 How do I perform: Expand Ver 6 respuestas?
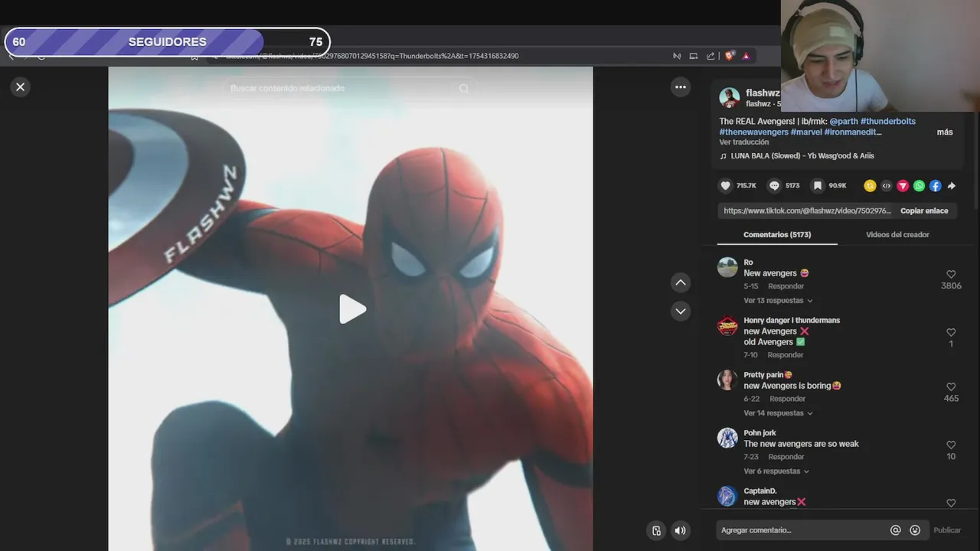pos(776,471)
